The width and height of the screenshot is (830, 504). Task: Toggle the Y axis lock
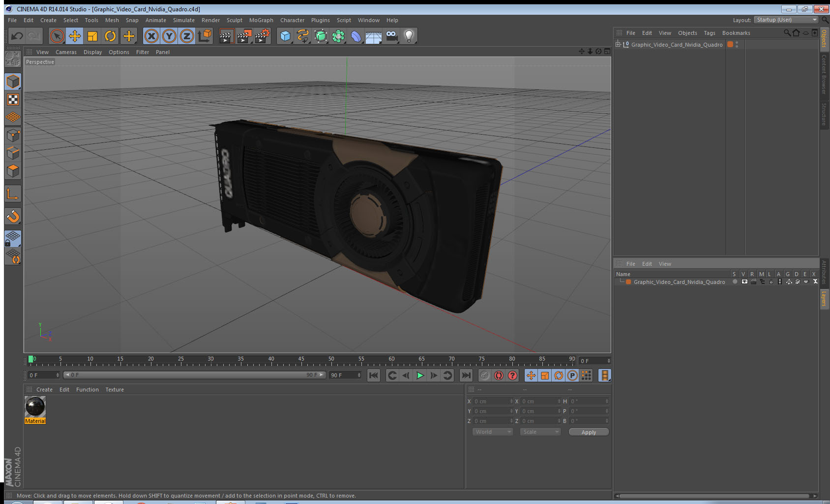(x=169, y=36)
